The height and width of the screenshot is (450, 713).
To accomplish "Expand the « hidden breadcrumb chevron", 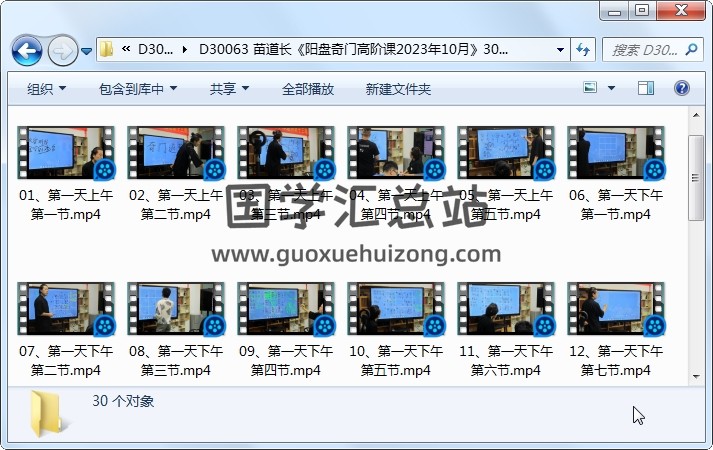I will click(126, 49).
